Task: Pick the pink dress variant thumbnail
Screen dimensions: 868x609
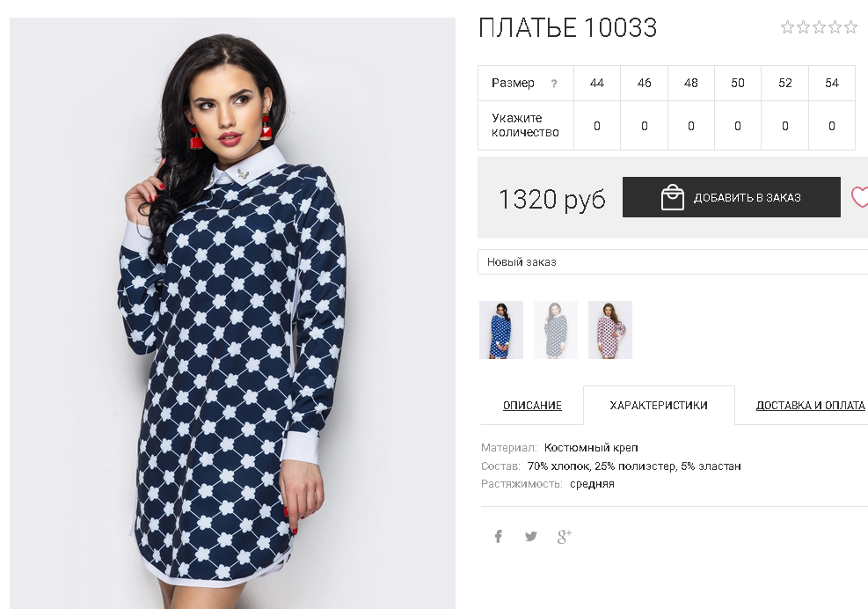Action: pyautogui.click(x=610, y=330)
